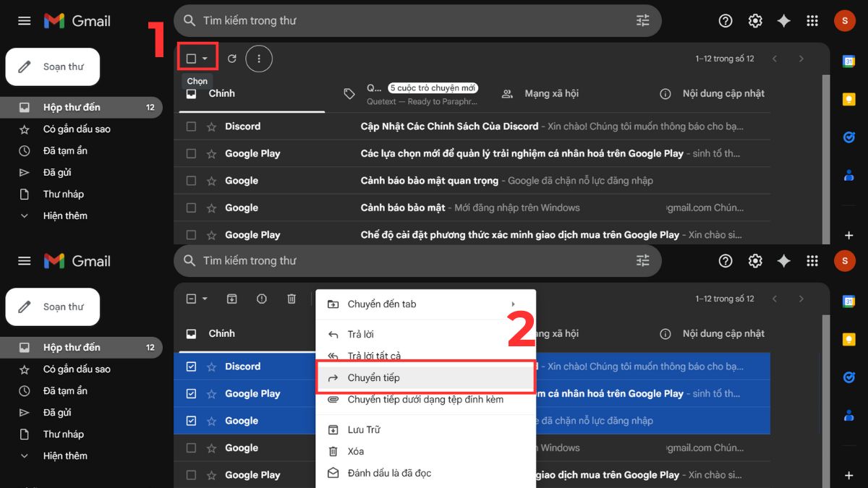Screen dimensions: 868x488
Task: Click 'Soạn thư' compose button in upper panel
Action: pyautogui.click(x=53, y=67)
